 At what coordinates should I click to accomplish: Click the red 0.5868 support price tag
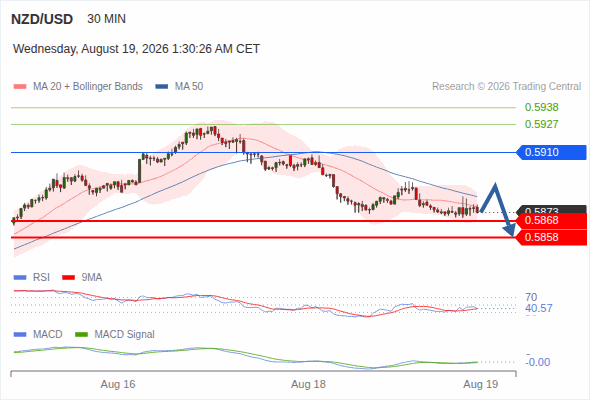point(551,221)
